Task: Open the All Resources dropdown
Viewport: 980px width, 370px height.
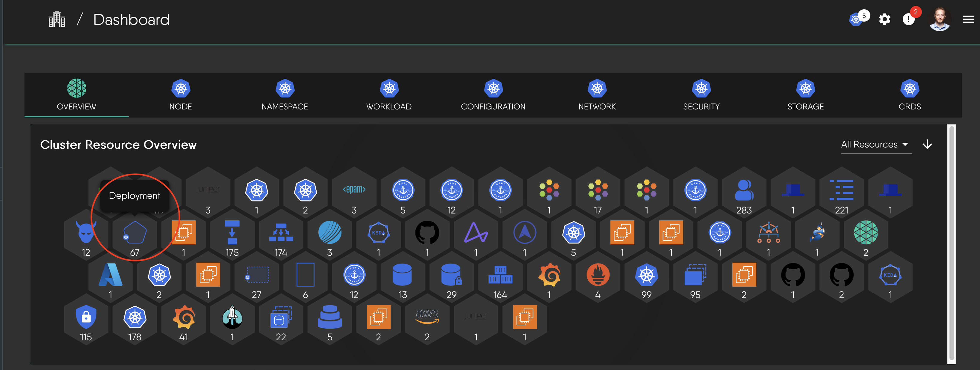Action: (876, 144)
